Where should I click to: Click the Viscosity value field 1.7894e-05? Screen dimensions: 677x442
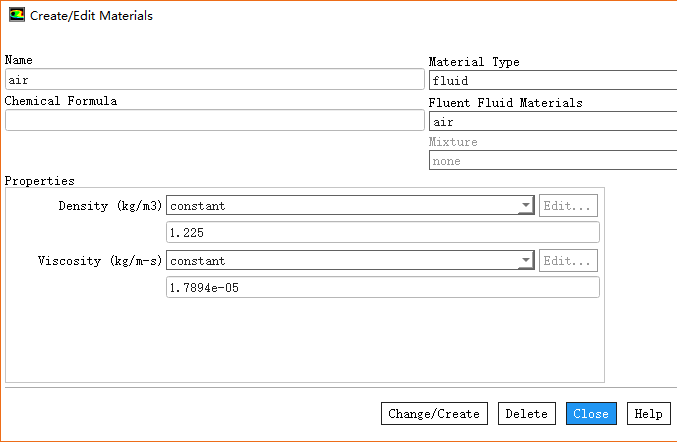tap(382, 288)
